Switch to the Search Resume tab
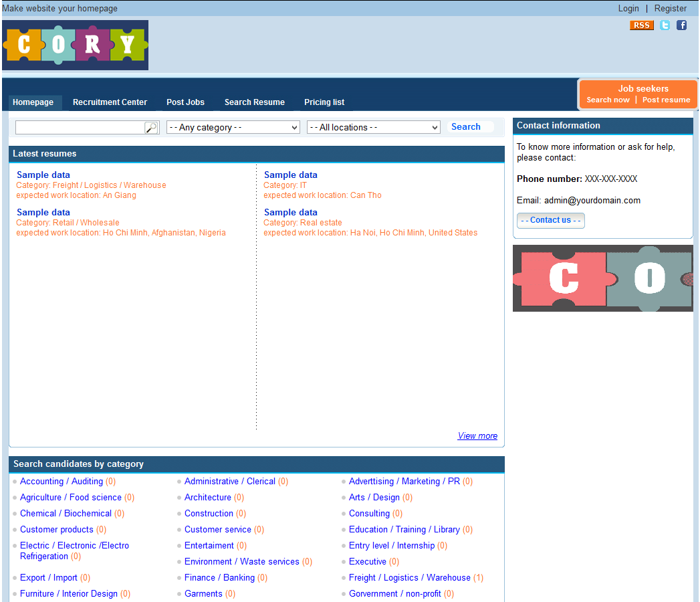Image resolution: width=700 pixels, height=602 pixels. click(255, 102)
